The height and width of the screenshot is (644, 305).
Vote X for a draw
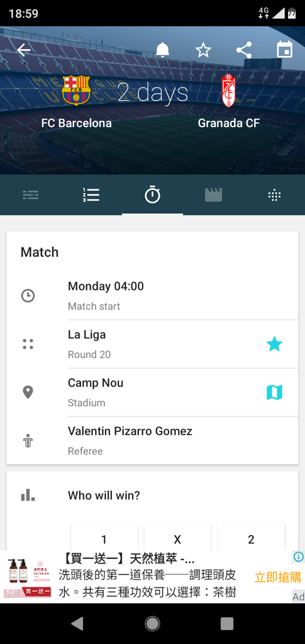(177, 538)
